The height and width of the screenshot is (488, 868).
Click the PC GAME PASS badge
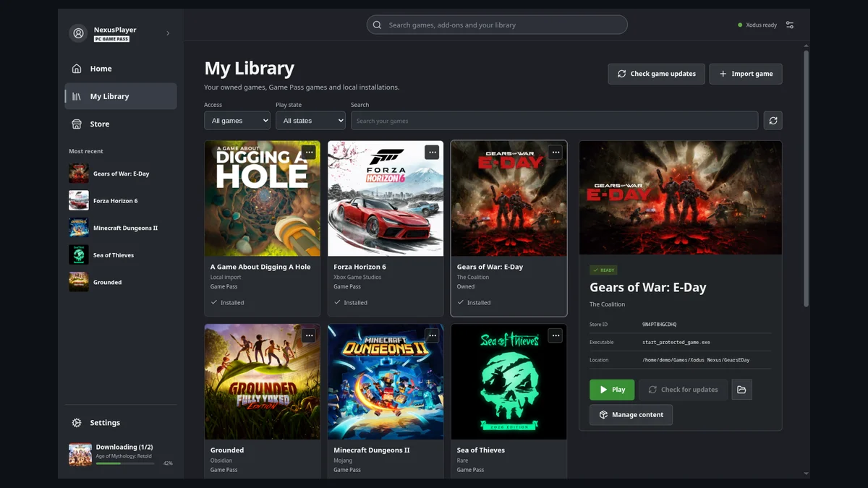[111, 39]
